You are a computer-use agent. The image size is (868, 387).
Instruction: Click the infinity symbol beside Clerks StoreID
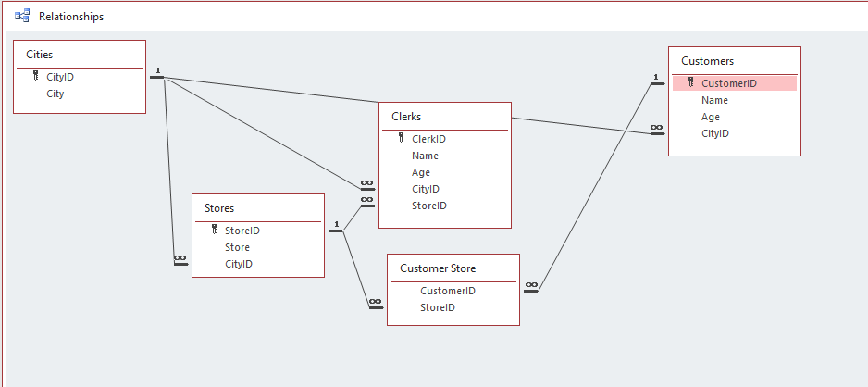[x=367, y=200]
